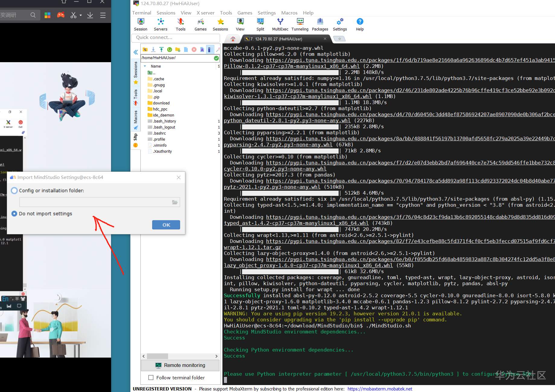555x392 pixels.
Task: Create a new folder in SFTP panel
Action: [178, 49]
